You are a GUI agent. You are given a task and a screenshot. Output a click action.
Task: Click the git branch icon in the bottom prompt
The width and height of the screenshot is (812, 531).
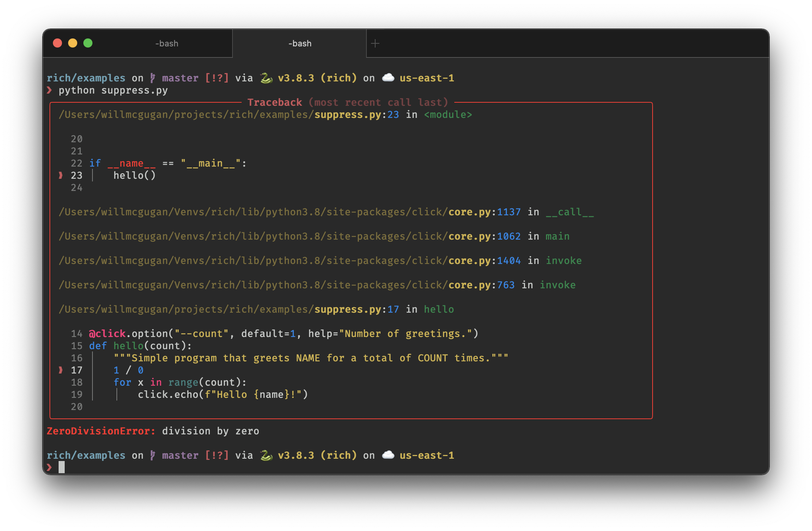(x=153, y=455)
